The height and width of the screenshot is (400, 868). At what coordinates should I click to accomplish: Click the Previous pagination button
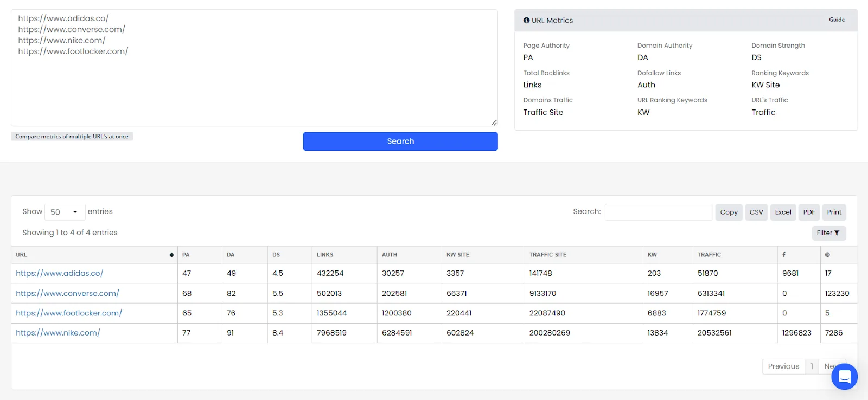click(x=783, y=366)
